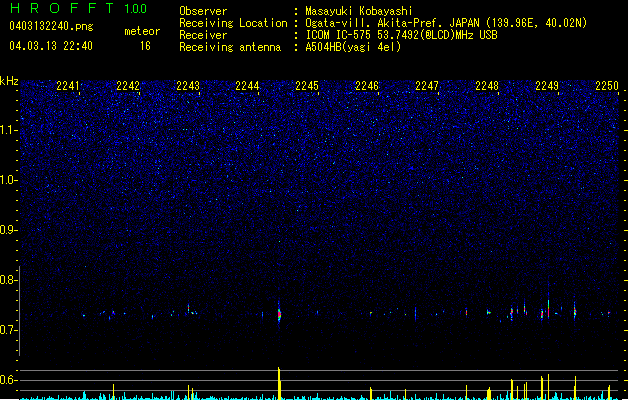Image resolution: width=629 pixels, height=400 pixels.
Task: Click the 2243 time axis marker
Action: [x=188, y=86]
